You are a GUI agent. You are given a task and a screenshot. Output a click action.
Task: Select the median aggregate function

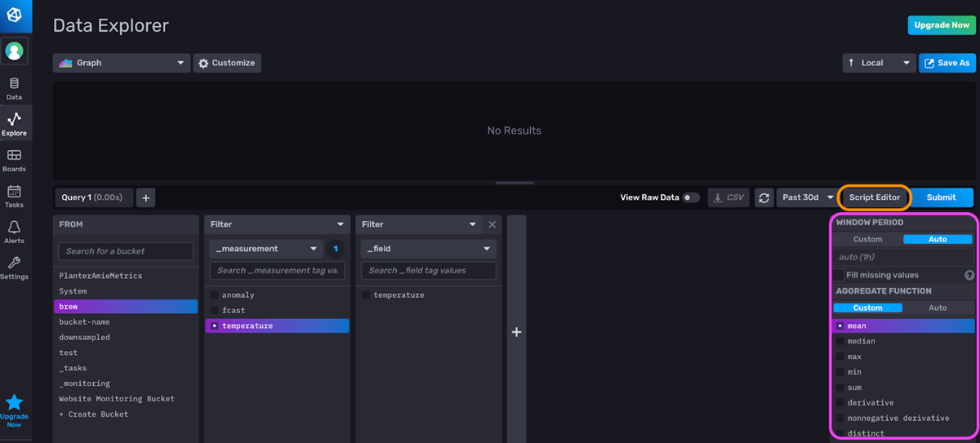coord(903,342)
